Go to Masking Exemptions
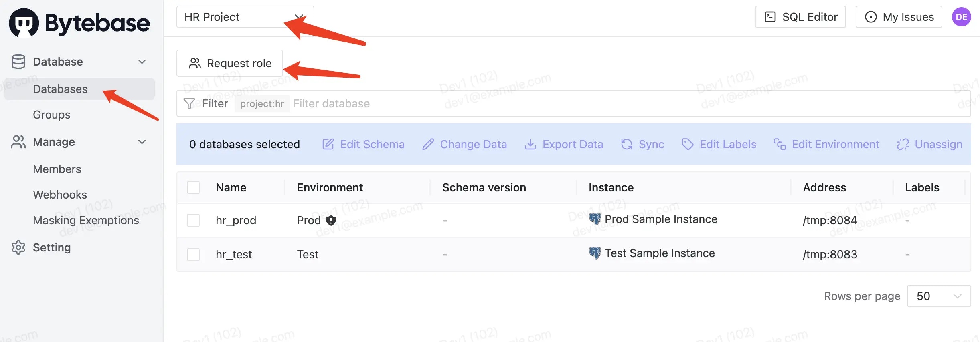980x342 pixels. [x=85, y=220]
